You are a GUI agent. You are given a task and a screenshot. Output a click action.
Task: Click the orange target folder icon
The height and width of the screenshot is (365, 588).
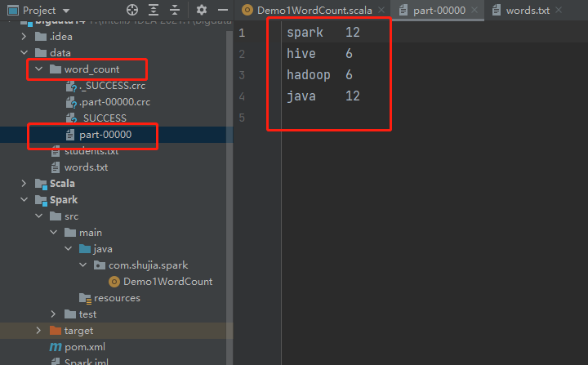56,331
